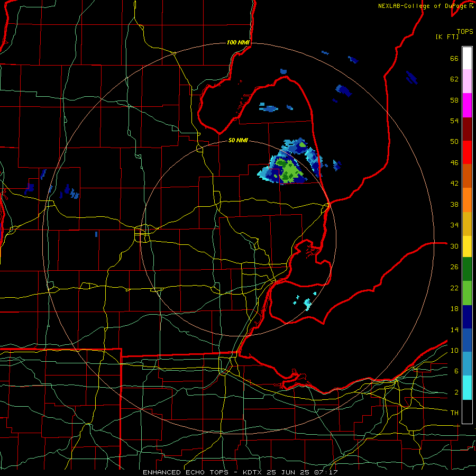Click the medium blue legend swatch
The width and height of the screenshot is (476, 476).
[x=467, y=340]
